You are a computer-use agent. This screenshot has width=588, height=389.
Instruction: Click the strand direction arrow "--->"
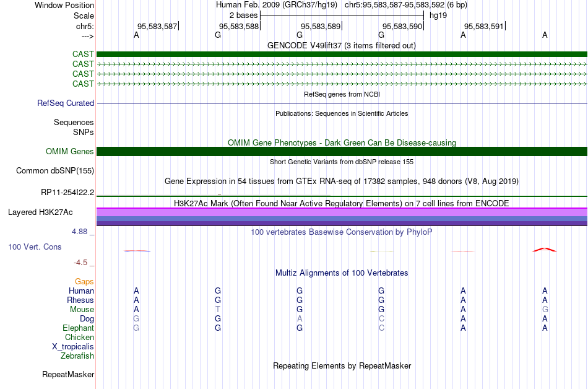87,36
